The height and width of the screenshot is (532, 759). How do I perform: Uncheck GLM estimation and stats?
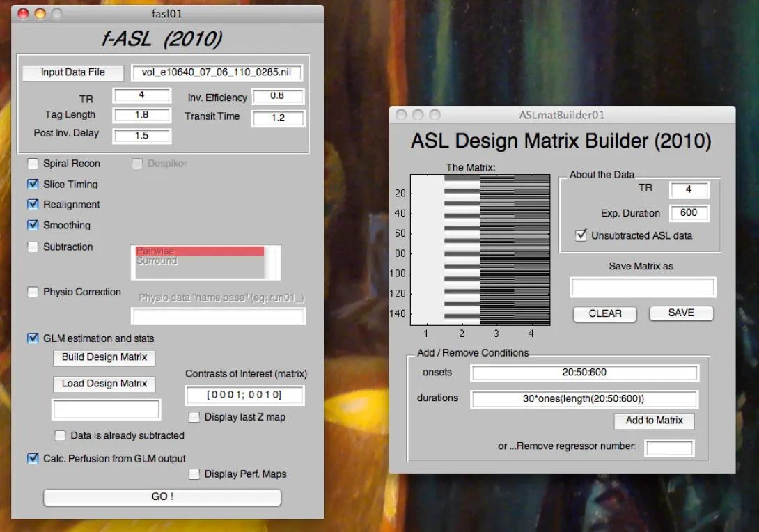coord(33,338)
